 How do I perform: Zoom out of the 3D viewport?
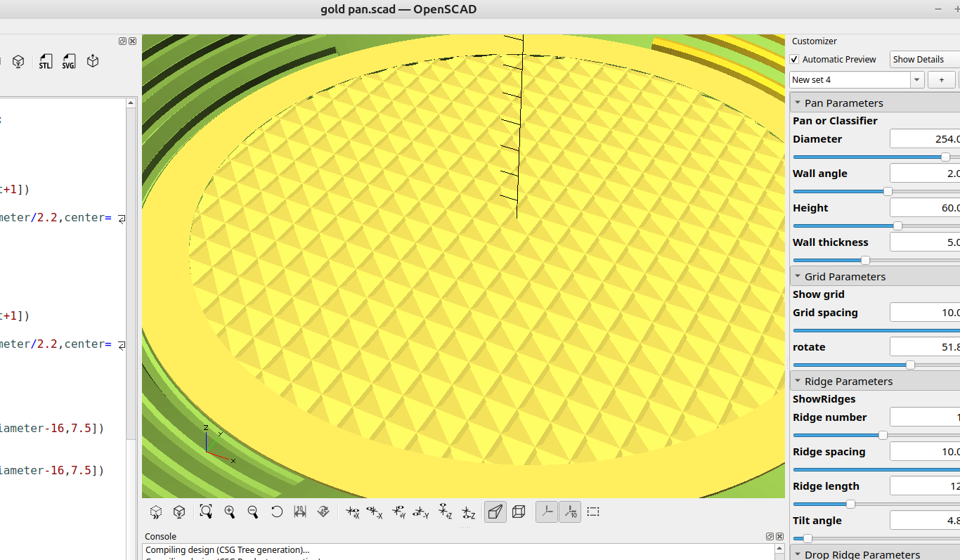(x=253, y=512)
